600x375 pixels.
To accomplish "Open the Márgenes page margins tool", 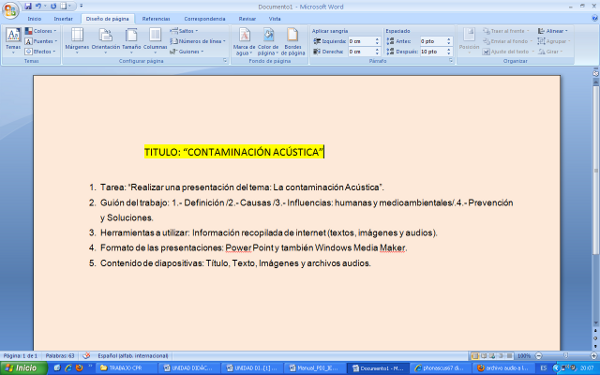I will click(x=77, y=40).
